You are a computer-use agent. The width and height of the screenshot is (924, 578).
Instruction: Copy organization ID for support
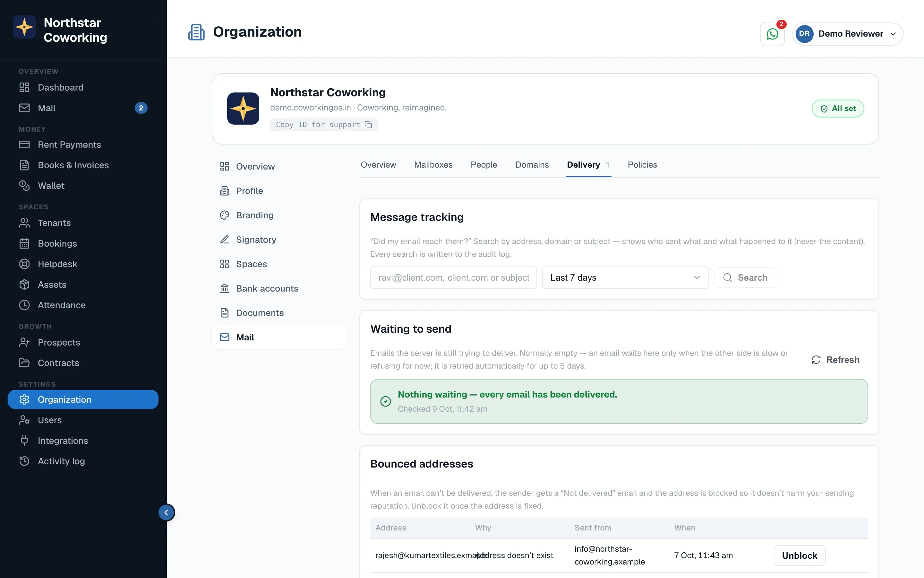point(324,125)
